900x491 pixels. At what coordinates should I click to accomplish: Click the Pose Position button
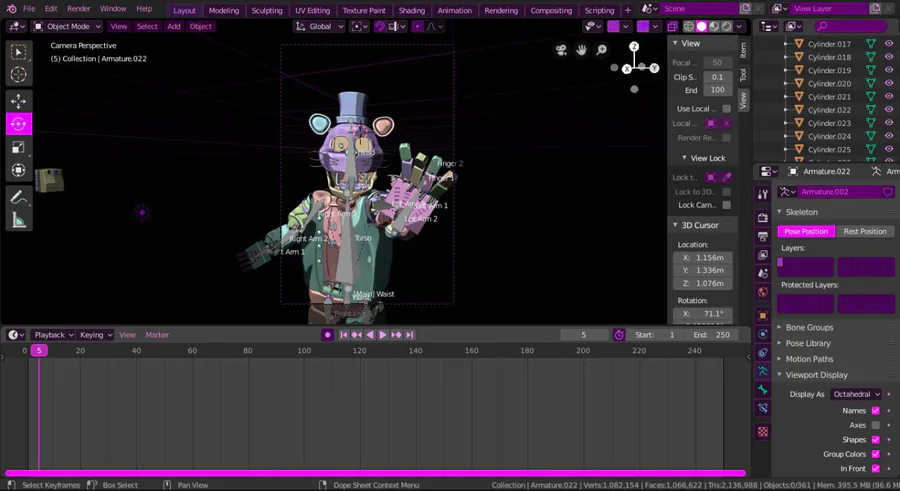(806, 231)
